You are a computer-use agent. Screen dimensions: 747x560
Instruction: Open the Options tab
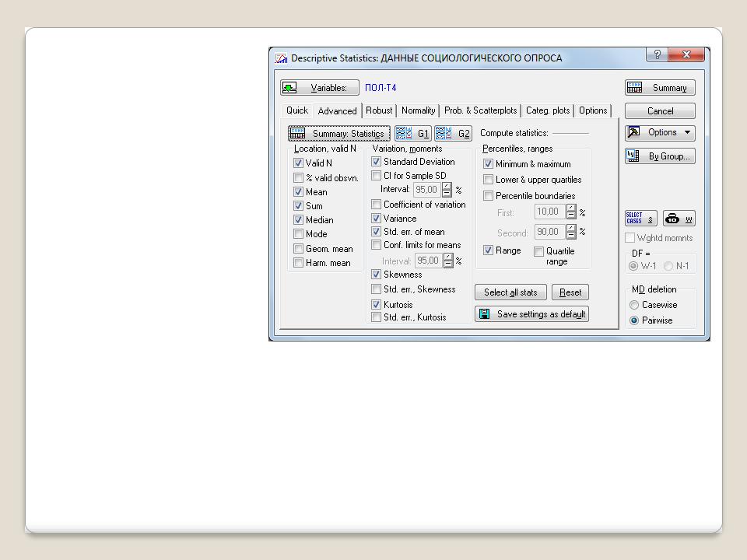click(x=593, y=110)
